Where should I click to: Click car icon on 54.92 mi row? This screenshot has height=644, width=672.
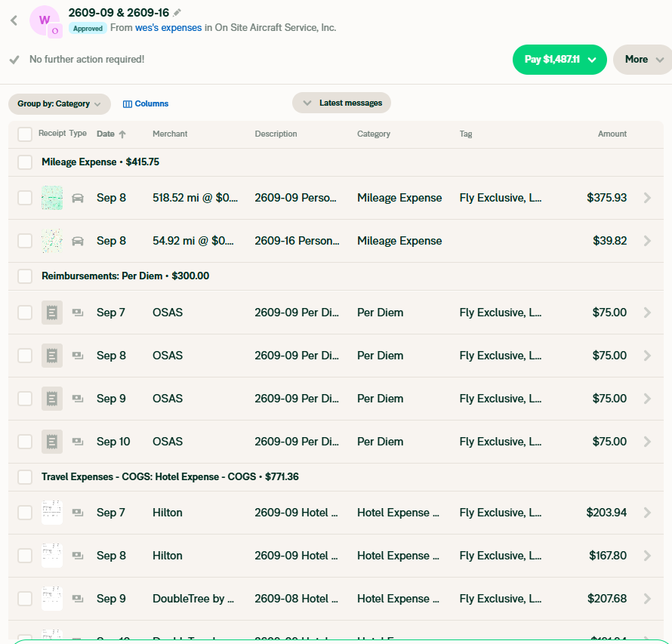point(78,241)
